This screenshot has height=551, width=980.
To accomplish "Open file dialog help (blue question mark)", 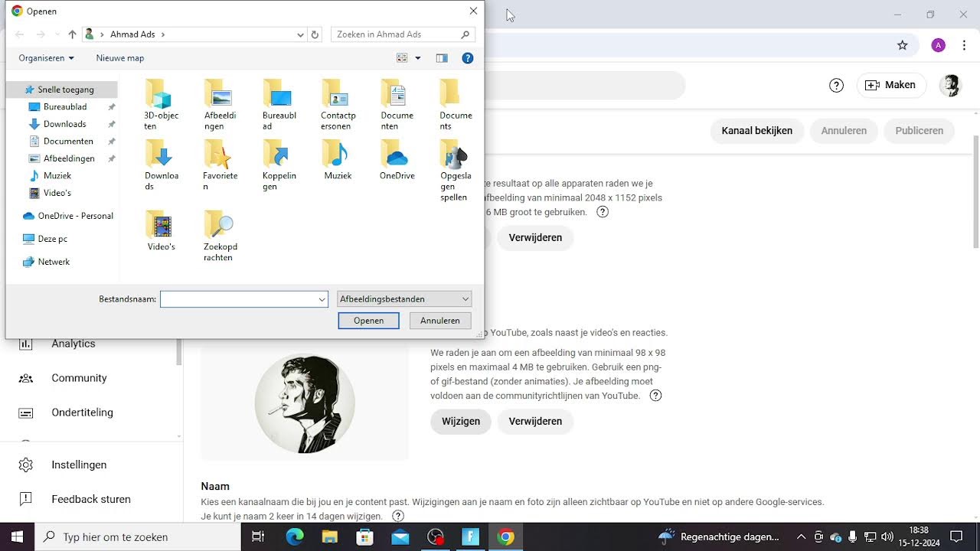I will click(468, 58).
